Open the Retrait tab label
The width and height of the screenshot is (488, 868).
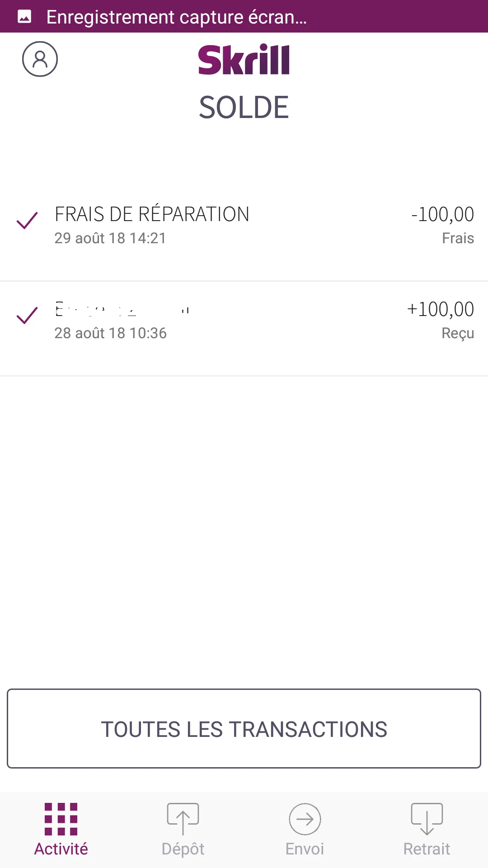(427, 849)
